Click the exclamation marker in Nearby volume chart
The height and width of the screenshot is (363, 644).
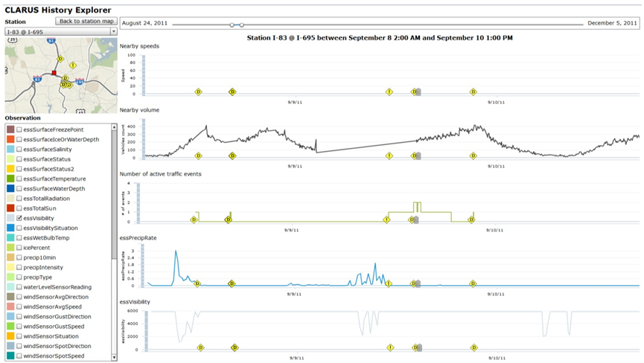pyautogui.click(x=389, y=156)
